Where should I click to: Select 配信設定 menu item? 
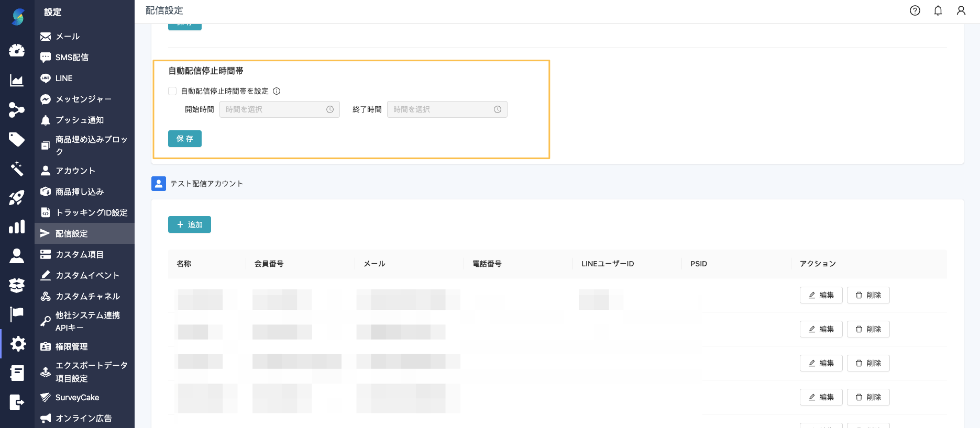click(84, 233)
